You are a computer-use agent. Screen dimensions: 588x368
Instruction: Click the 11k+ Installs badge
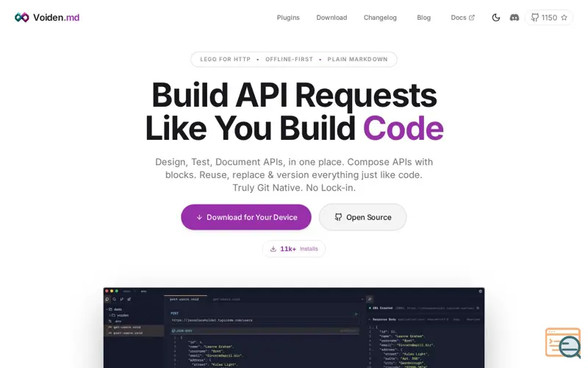coord(293,249)
